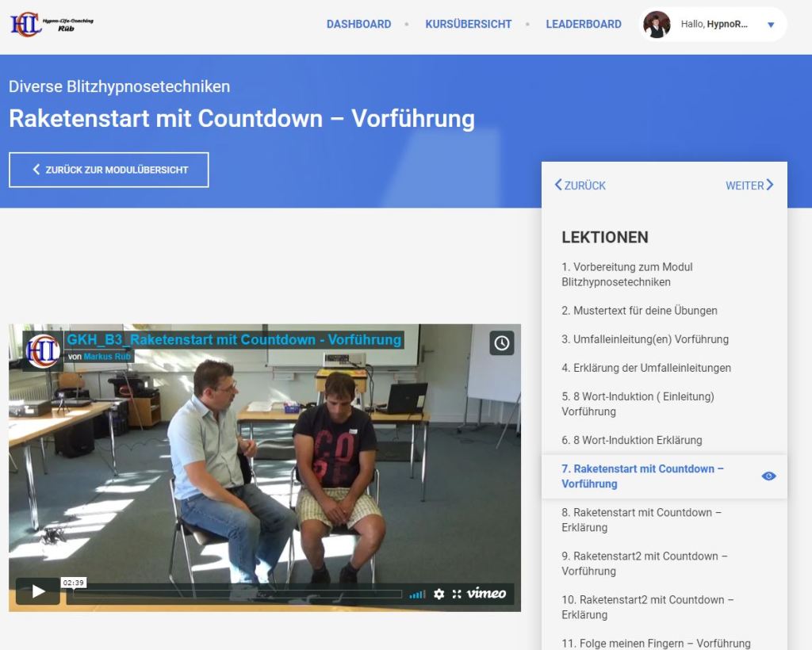Open lesson 4 Erklärung der Umfalleinleitungen

pos(645,368)
